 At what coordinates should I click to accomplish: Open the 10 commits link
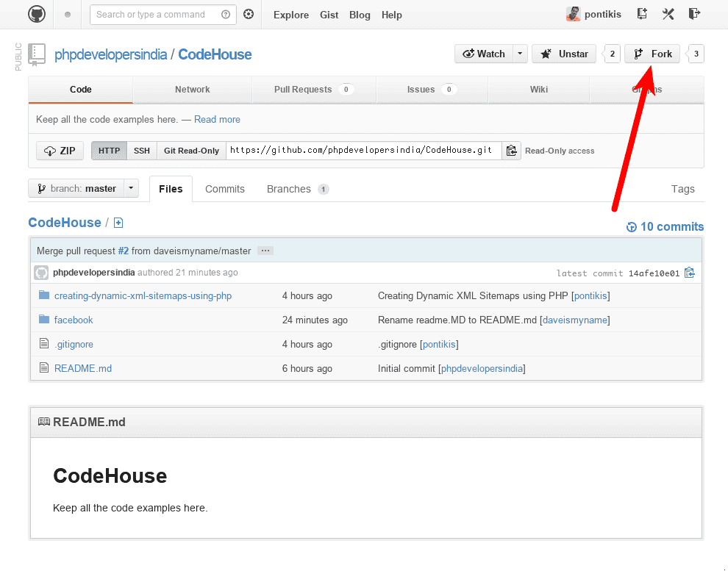click(x=665, y=227)
